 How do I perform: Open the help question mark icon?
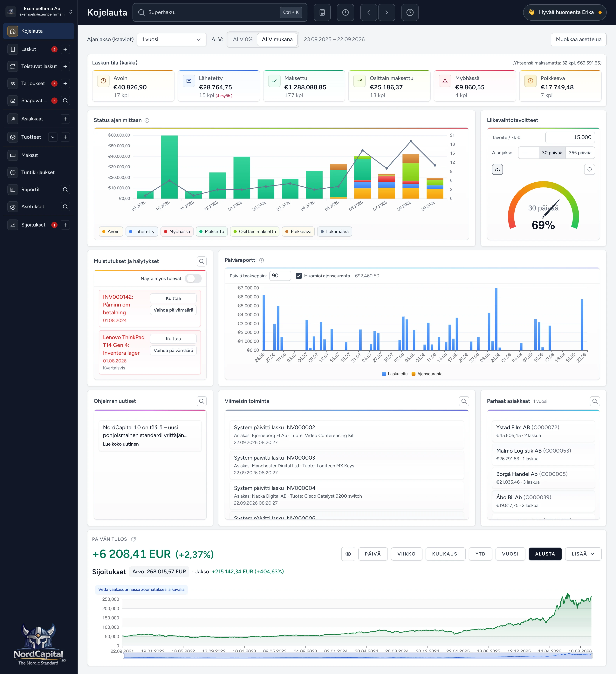tap(410, 12)
